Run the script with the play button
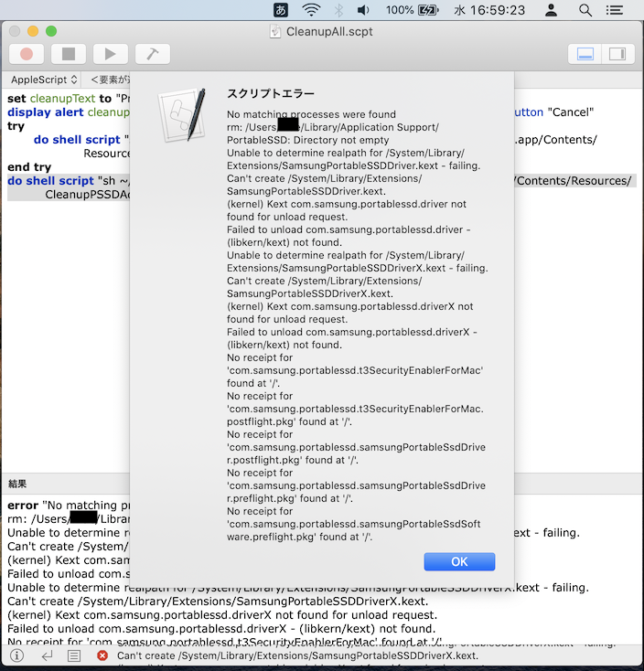Image resolution: width=644 pixels, height=671 pixels. click(111, 54)
